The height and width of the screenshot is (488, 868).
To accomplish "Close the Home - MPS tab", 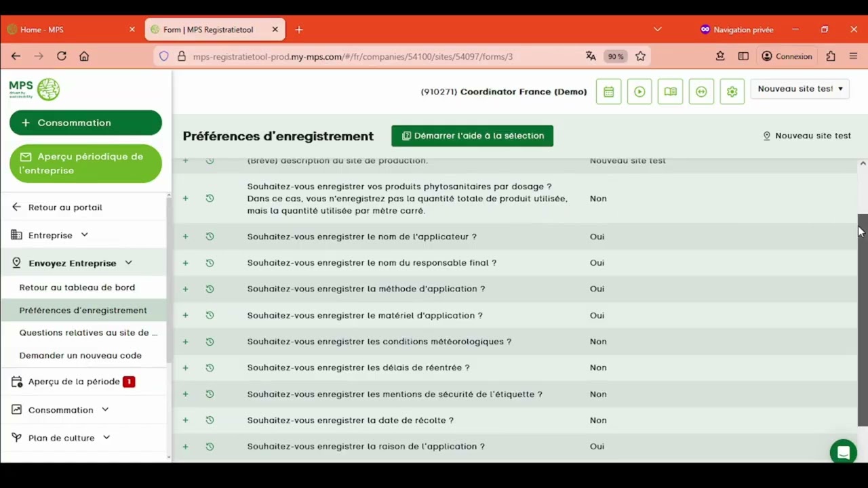I will [132, 29].
